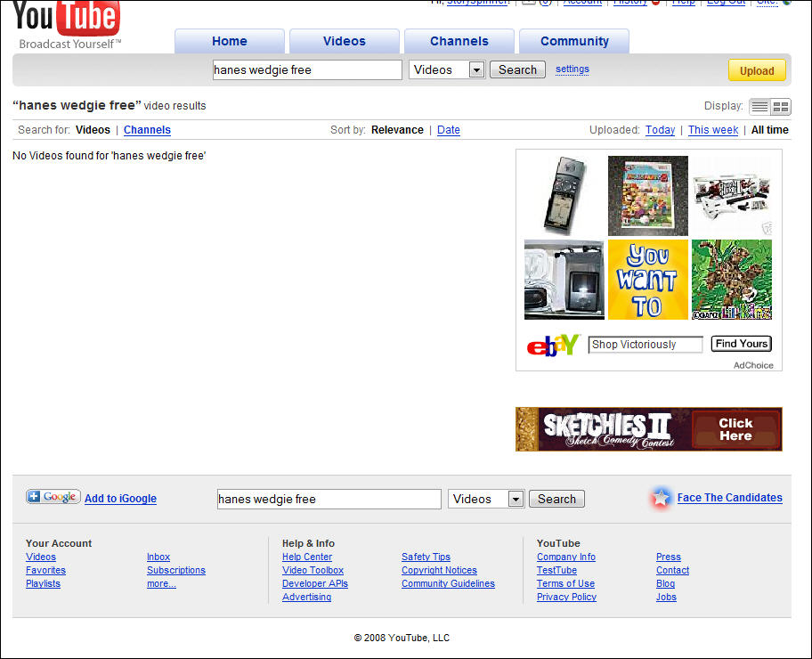Screen dimensions: 812x659
Task: Click the yellow Upload button
Action: [757, 71]
